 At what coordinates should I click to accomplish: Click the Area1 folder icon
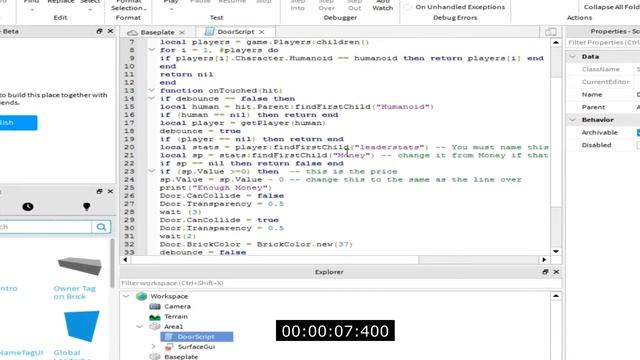coord(155,326)
